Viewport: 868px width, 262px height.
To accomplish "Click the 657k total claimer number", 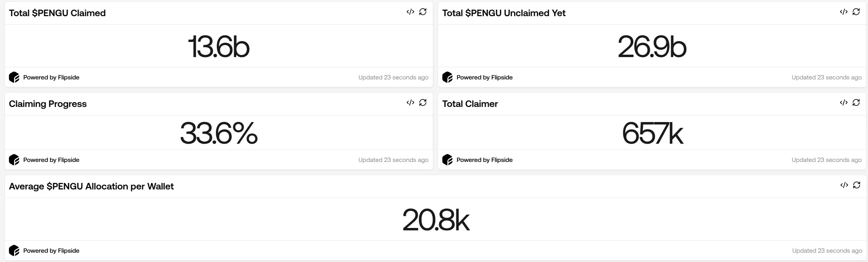I will tap(652, 133).
